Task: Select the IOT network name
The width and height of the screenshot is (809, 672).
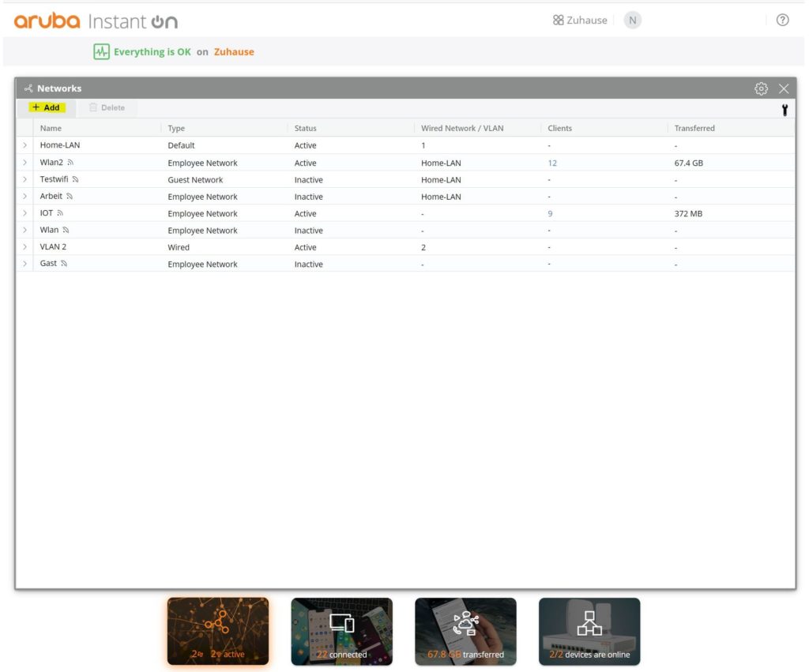Action: [47, 213]
